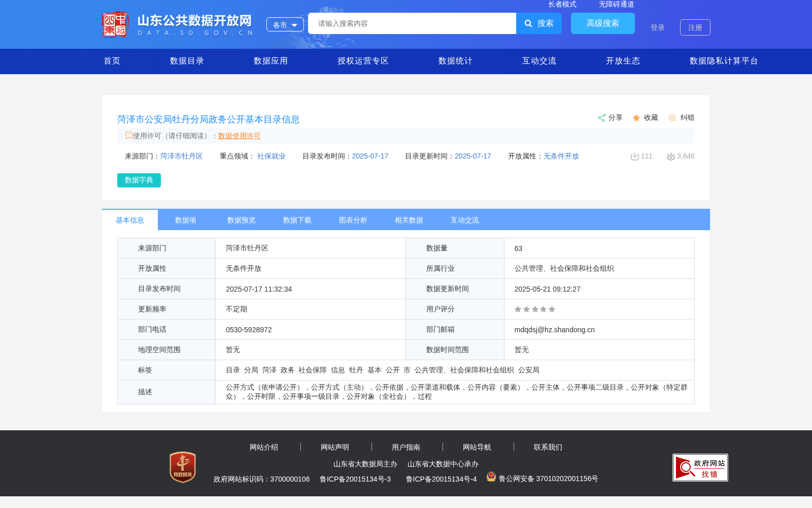
Task: Switch to the 图表分析 tab
Action: (x=353, y=220)
